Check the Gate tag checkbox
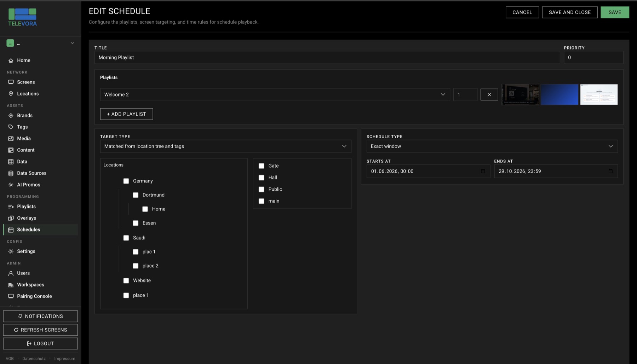This screenshot has width=637, height=364. click(x=262, y=166)
